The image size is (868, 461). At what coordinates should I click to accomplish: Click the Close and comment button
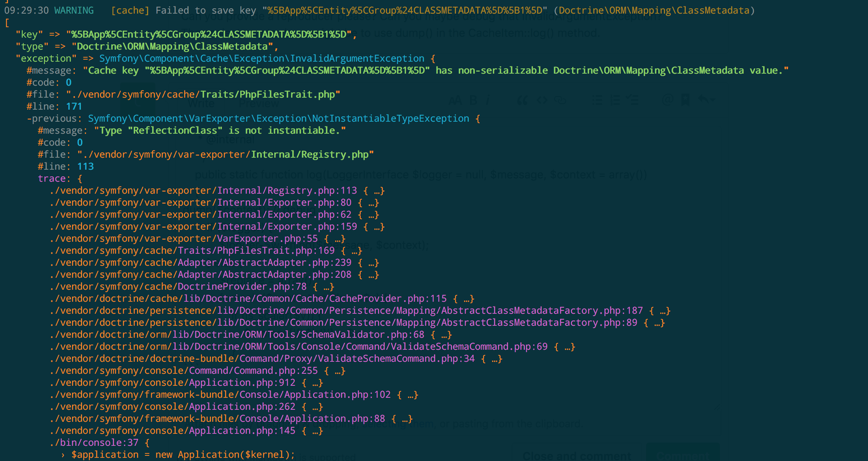point(577,455)
